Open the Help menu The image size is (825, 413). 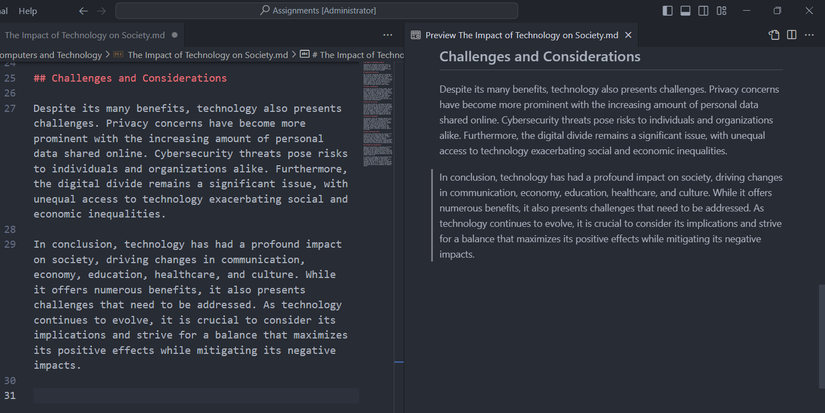click(28, 11)
